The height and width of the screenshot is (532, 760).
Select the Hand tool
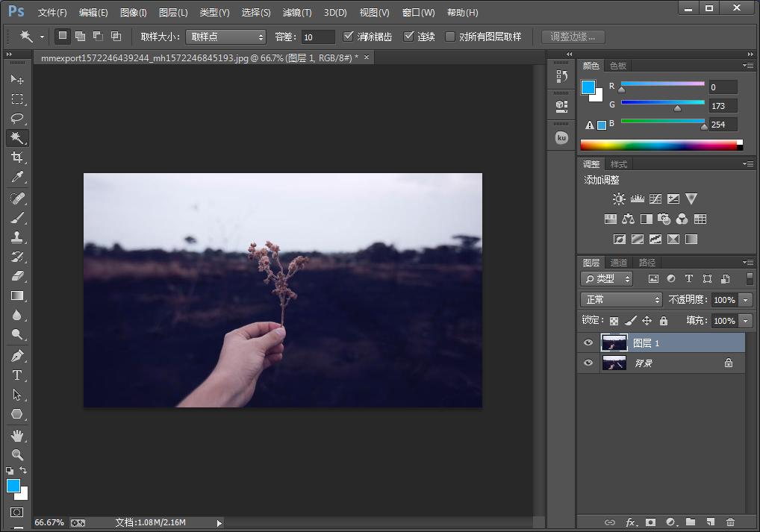[x=16, y=435]
